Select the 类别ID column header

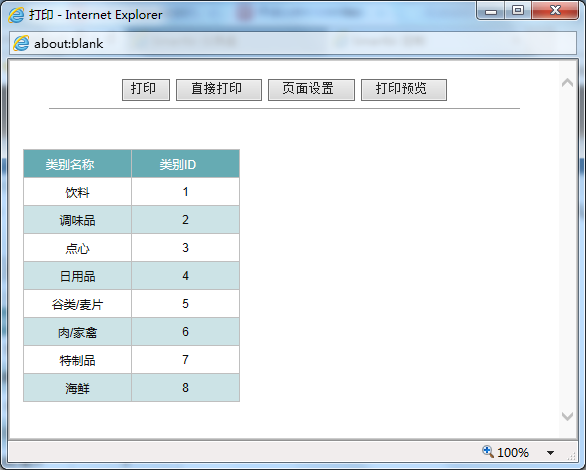pyautogui.click(x=185, y=164)
